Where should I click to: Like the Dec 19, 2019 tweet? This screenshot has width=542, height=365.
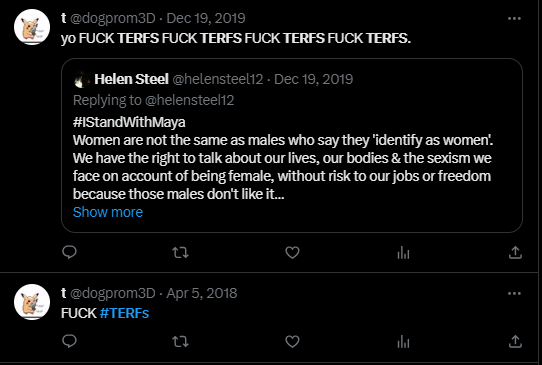292,253
